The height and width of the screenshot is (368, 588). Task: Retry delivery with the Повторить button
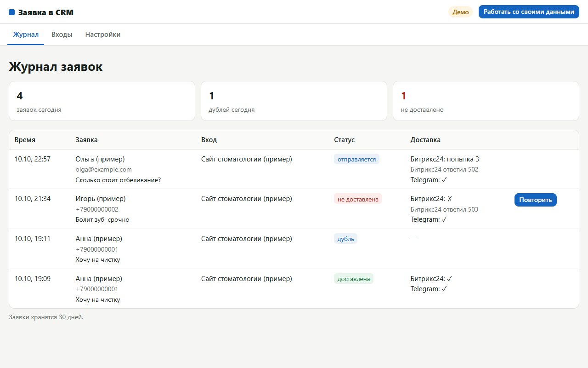click(535, 200)
